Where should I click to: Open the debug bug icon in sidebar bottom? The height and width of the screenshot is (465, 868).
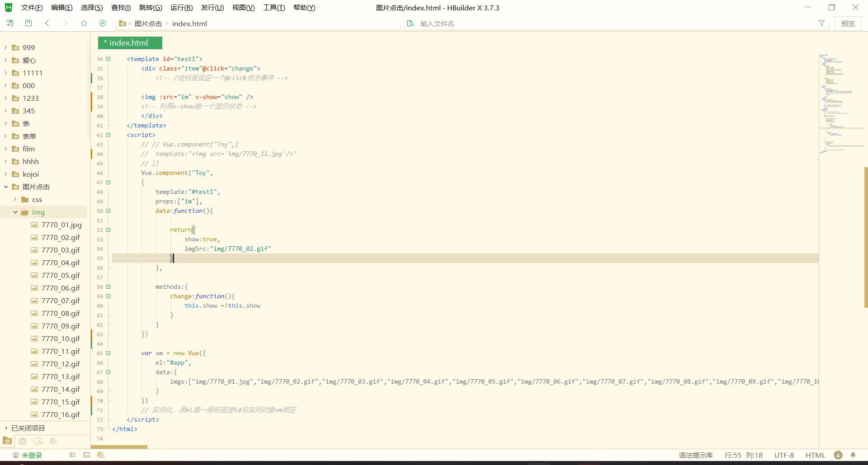pyautogui.click(x=23, y=441)
